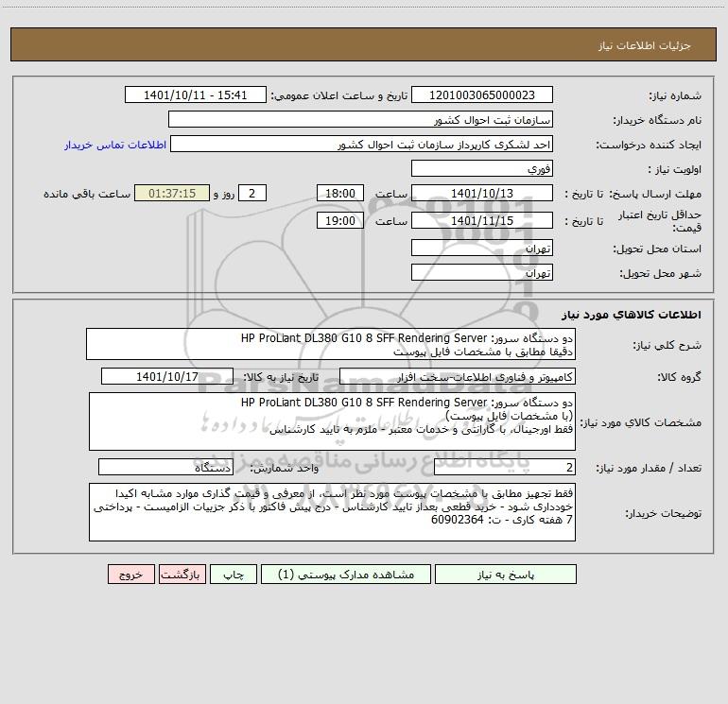The width and height of the screenshot is (728, 704).
Task: Click the label مهلت ارسال پاسخ
Action: coord(654,194)
